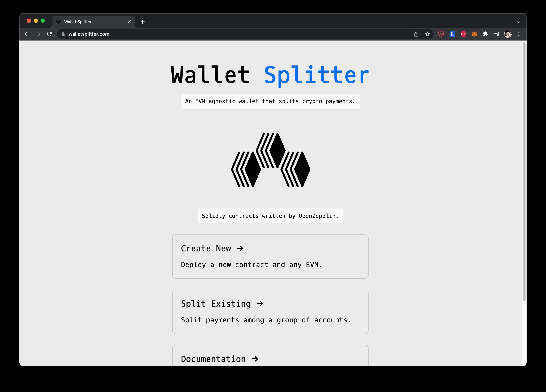This screenshot has height=392, width=546.
Task: Click the browser profile avatar icon
Action: point(508,34)
